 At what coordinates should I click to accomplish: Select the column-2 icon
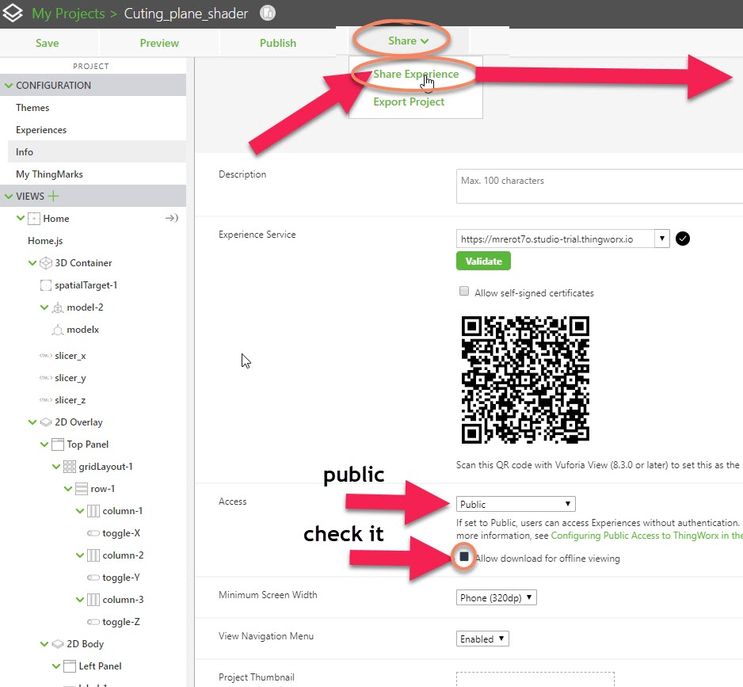point(93,555)
